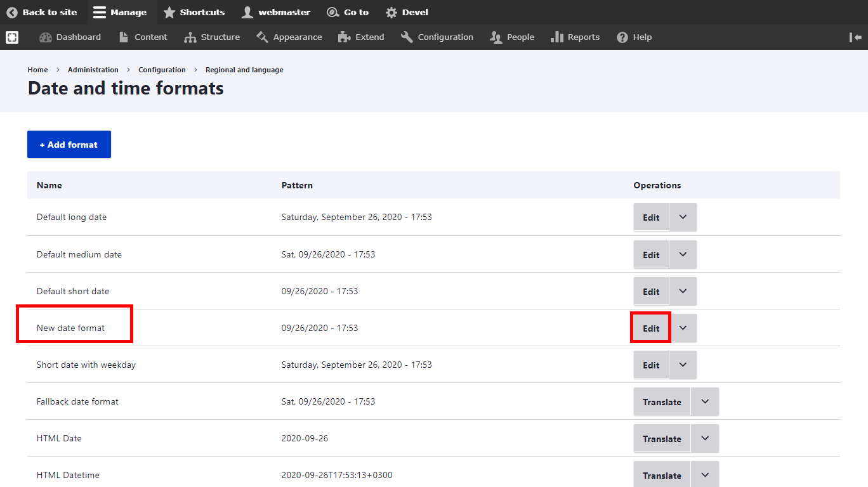Translate the HTML Date format
Viewport: 868px width, 487px height.
point(661,439)
